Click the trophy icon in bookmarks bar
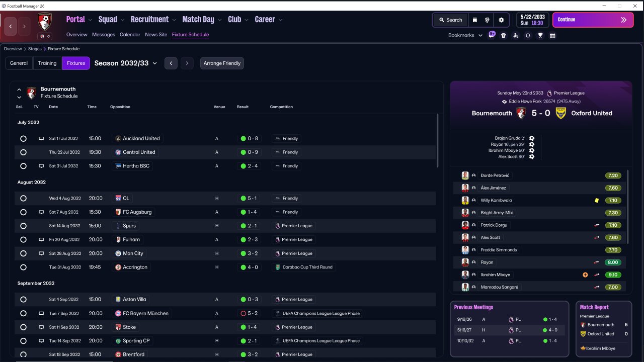The image size is (644, 362). [x=540, y=36]
